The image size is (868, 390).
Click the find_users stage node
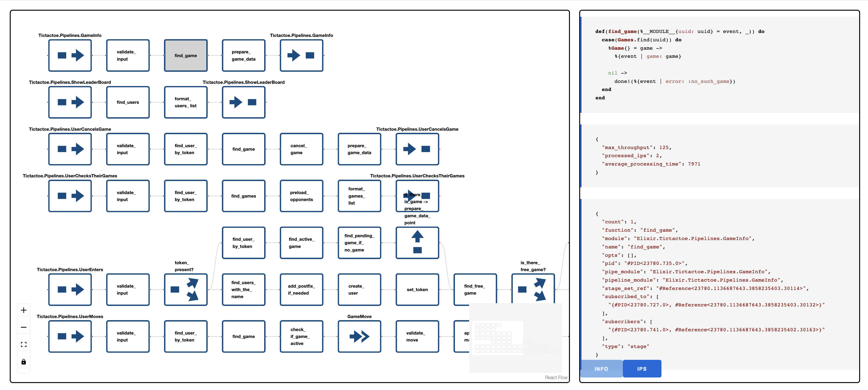(x=128, y=102)
